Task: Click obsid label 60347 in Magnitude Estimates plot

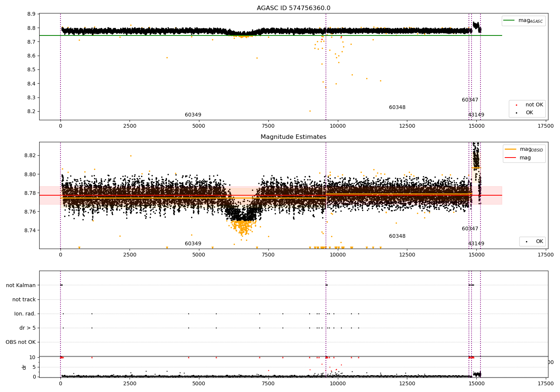Action: (470, 228)
